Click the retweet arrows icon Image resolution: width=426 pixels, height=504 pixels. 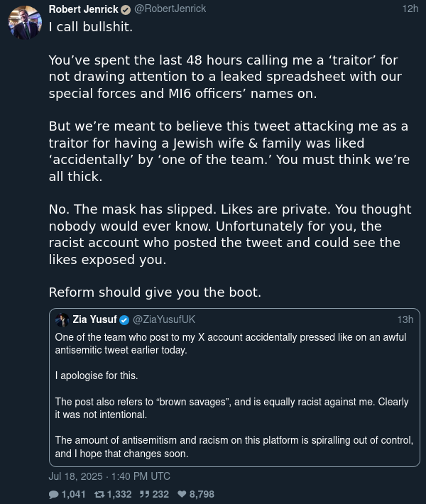coord(99,494)
